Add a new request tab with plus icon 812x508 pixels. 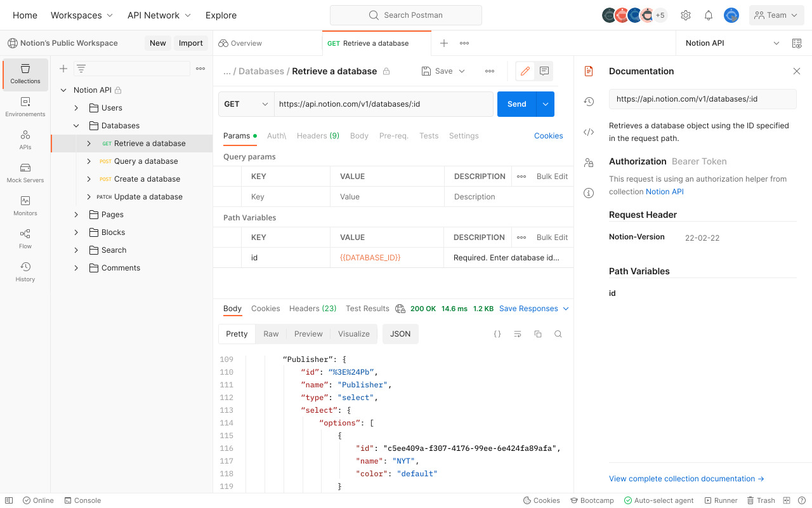444,43
